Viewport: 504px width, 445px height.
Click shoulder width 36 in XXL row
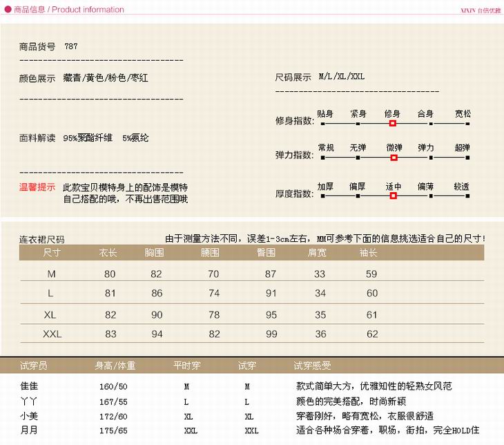click(x=321, y=334)
